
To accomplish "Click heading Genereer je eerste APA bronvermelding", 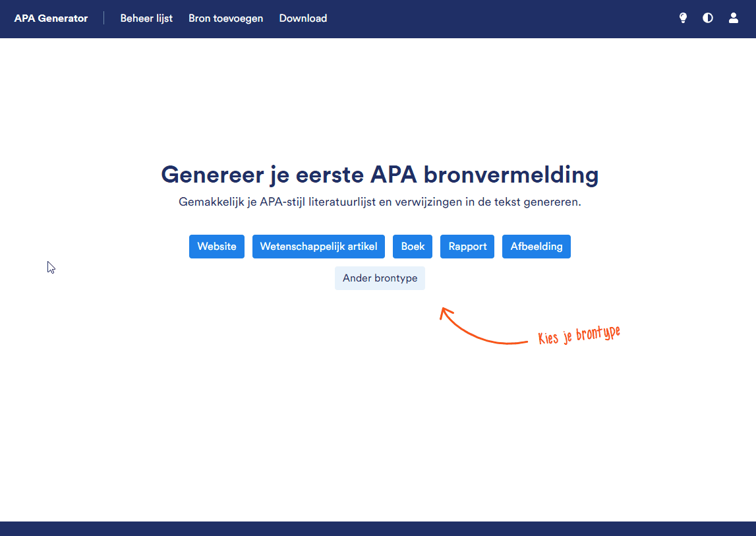I will [x=380, y=175].
